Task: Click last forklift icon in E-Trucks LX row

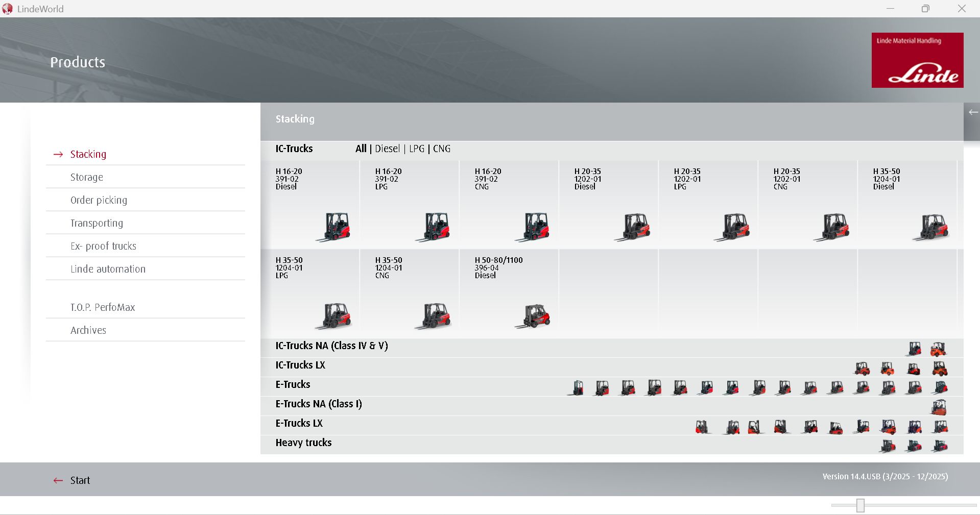Action: click(x=940, y=427)
